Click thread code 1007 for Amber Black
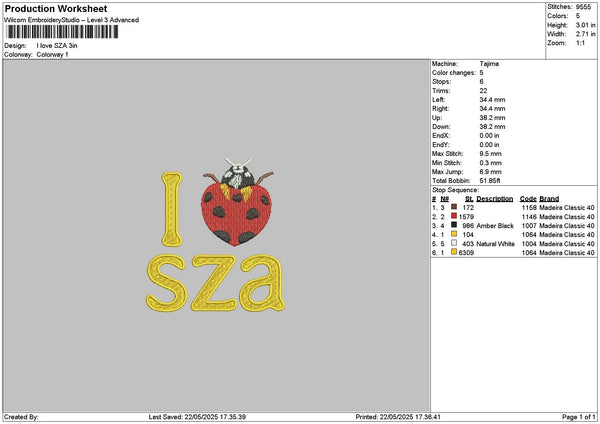600x424 pixels. coord(529,226)
